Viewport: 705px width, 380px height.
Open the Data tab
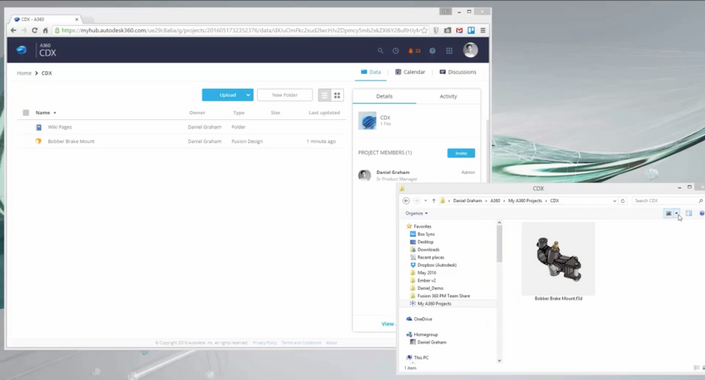pos(371,72)
